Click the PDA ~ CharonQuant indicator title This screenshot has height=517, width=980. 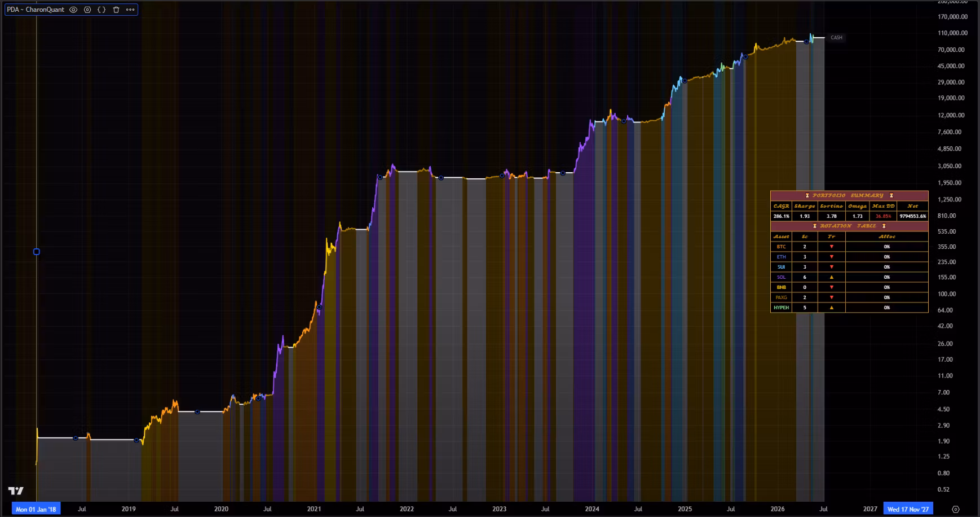tap(36, 10)
